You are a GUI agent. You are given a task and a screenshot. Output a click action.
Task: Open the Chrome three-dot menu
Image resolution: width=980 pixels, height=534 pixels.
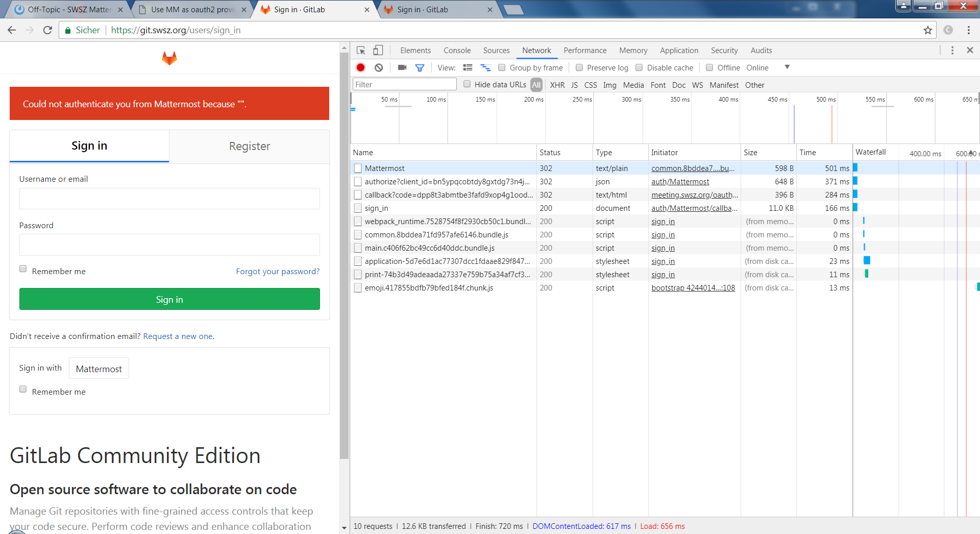point(969,30)
